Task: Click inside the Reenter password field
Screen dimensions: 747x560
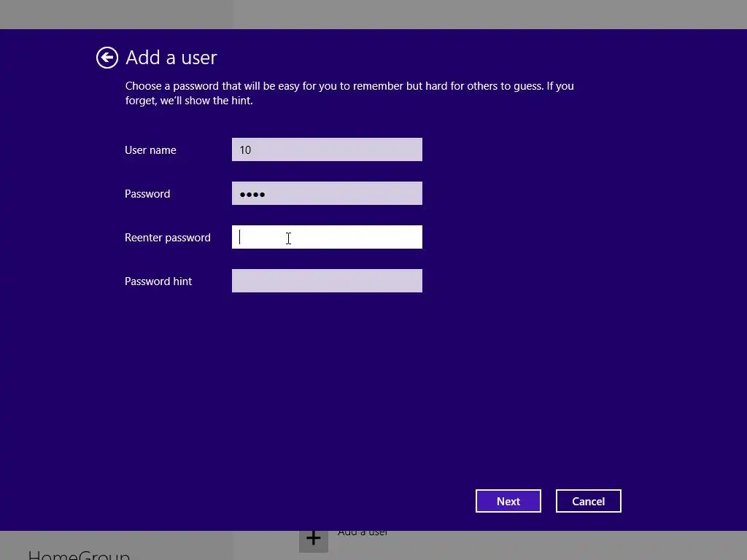Action: point(327,237)
